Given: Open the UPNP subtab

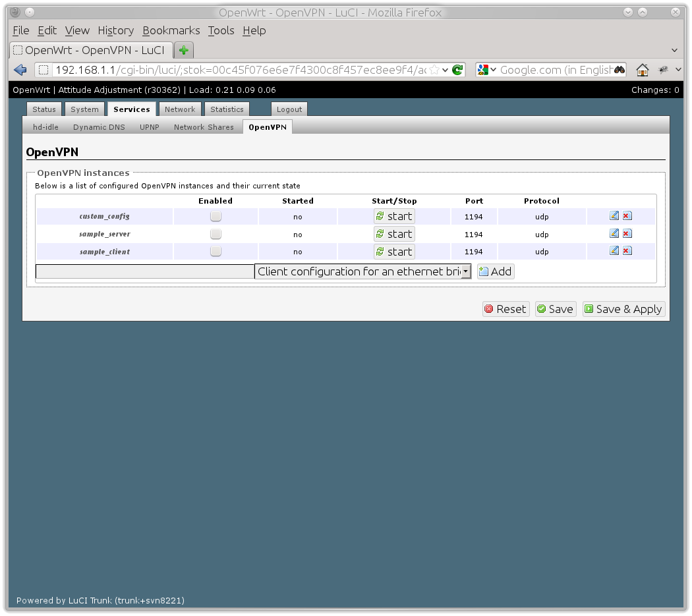Looking at the screenshot, I should click(x=149, y=127).
